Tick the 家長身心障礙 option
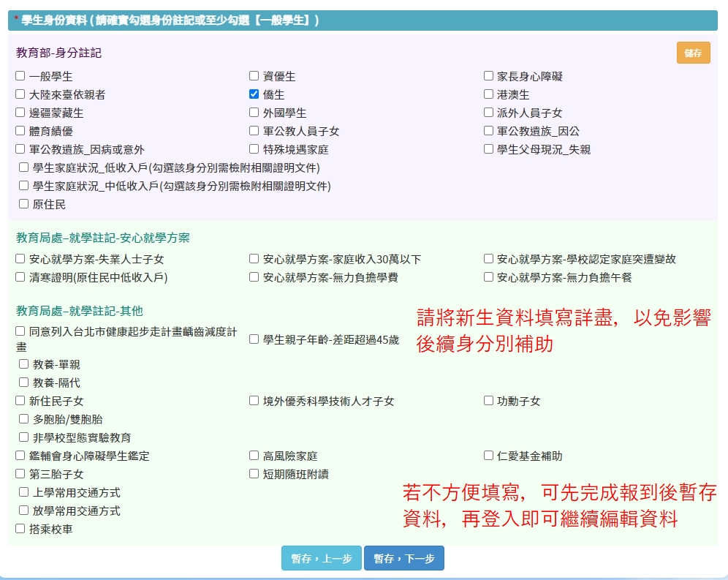Viewport: 728px width, 580px height. tap(488, 76)
